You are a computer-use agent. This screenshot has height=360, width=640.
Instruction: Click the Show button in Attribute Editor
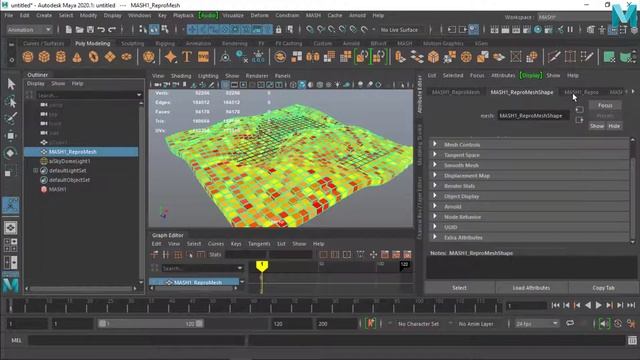pos(597,126)
